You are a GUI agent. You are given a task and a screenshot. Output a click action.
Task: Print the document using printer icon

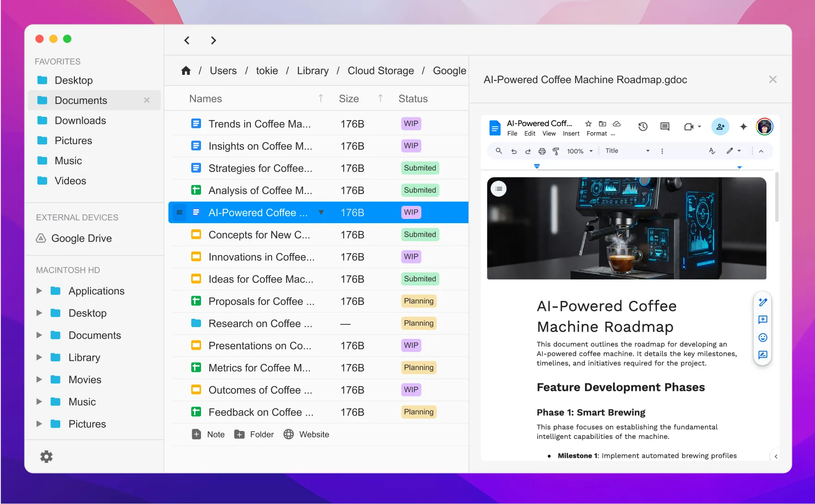tap(542, 151)
